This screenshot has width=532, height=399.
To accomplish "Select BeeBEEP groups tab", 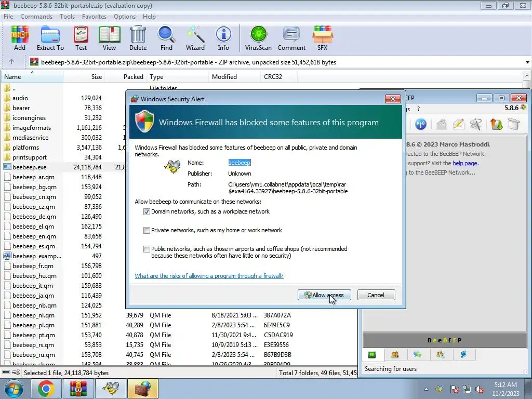I will [441, 355].
